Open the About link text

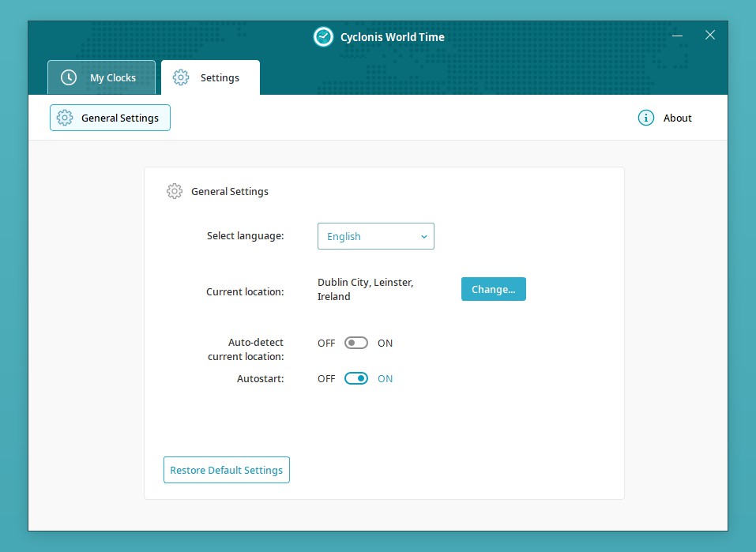677,118
